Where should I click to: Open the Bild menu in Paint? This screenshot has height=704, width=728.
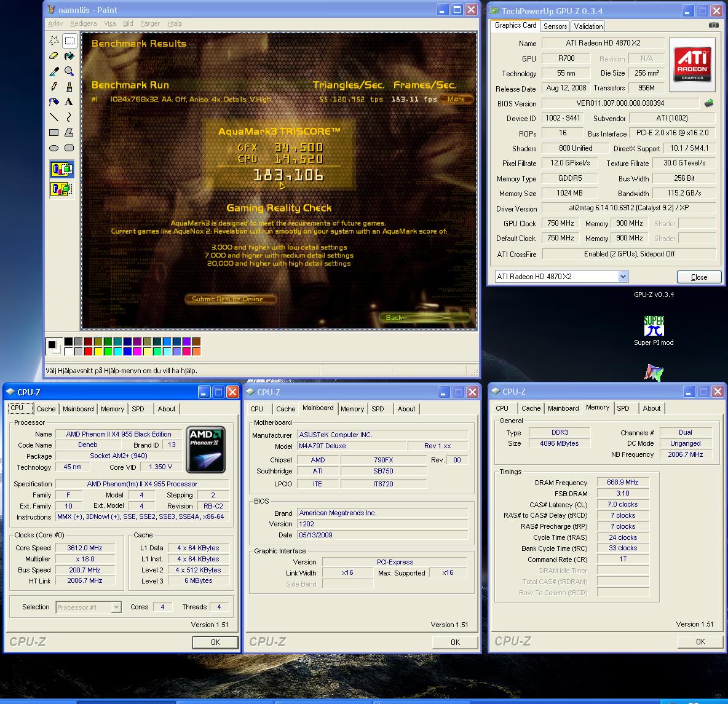coord(128,23)
